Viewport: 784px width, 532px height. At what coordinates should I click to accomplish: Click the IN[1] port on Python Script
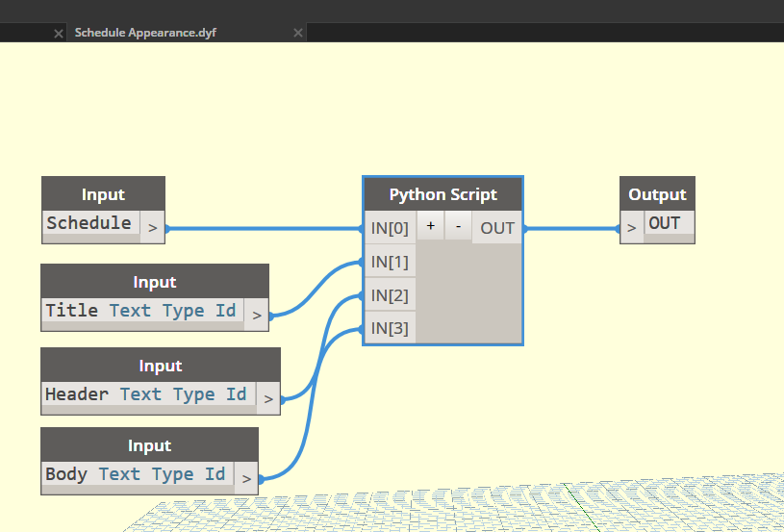point(390,262)
